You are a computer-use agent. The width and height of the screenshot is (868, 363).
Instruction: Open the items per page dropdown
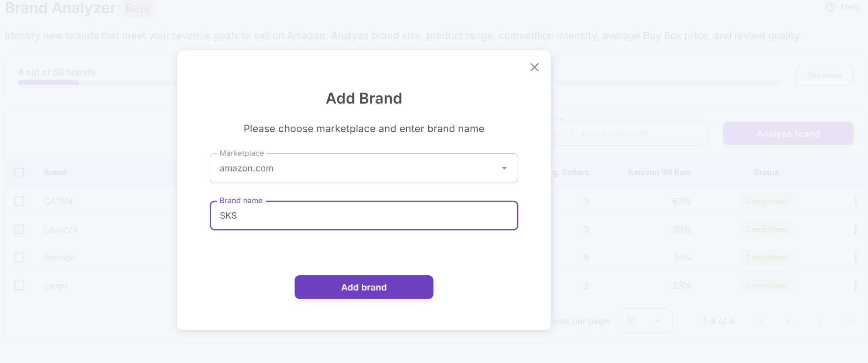tap(644, 321)
